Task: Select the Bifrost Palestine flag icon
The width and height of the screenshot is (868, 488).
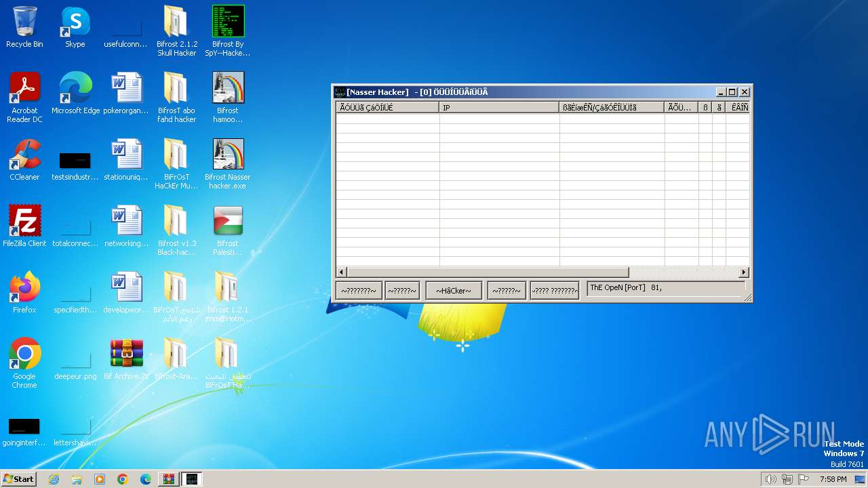Action: [228, 230]
